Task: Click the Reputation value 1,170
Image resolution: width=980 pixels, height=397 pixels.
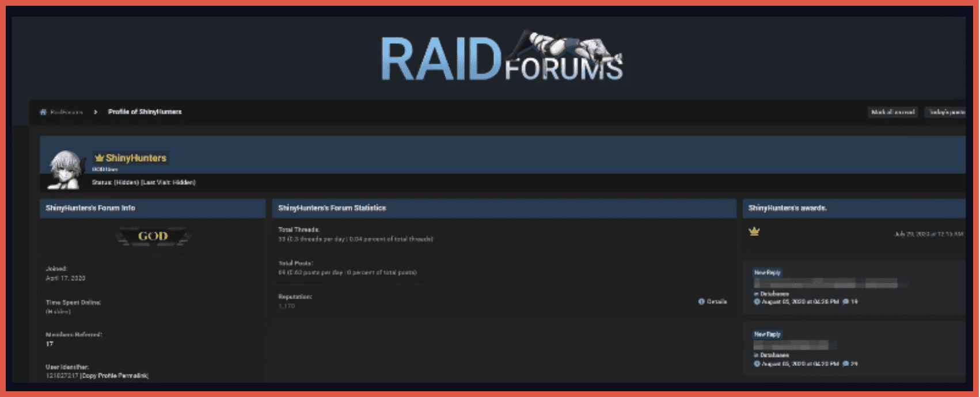Action: [x=287, y=306]
